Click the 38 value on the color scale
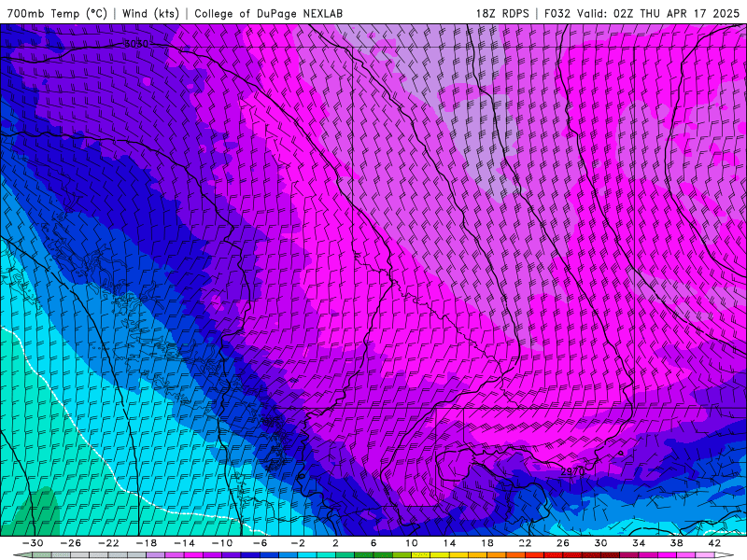Viewport: 747px width, 560px height. click(676, 543)
